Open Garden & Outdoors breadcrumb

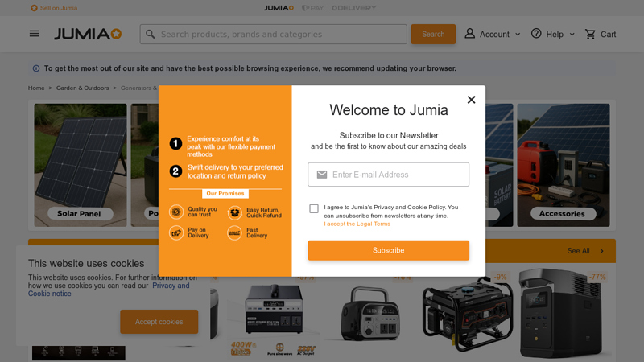click(83, 88)
